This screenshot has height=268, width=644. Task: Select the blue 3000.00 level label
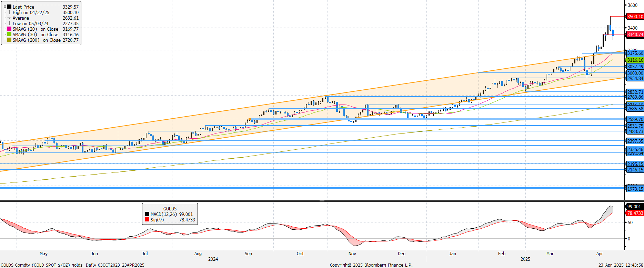tap(635, 73)
